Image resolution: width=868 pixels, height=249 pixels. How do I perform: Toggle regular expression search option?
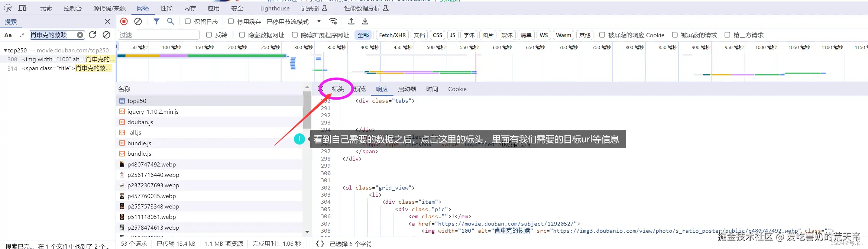point(22,35)
